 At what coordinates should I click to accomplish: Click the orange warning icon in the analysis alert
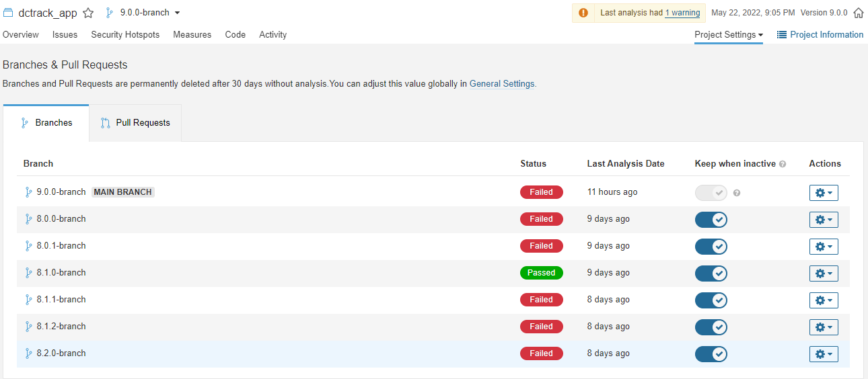pos(583,13)
